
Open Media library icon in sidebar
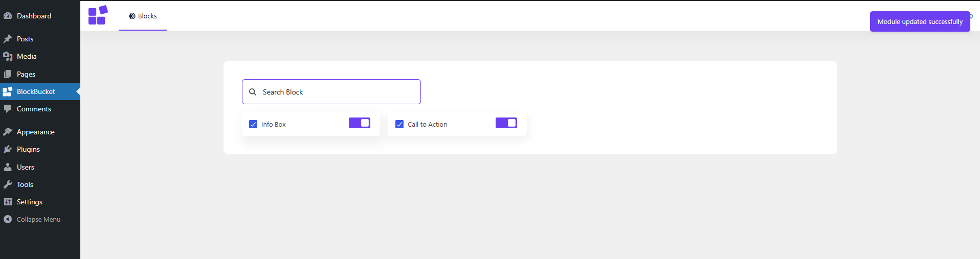[x=8, y=56]
